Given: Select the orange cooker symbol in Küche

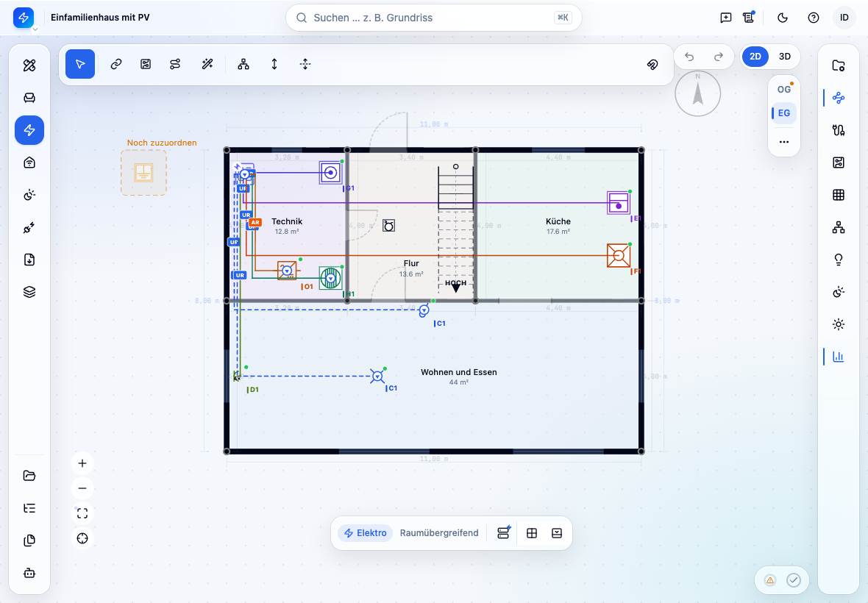Looking at the screenshot, I should point(619,255).
